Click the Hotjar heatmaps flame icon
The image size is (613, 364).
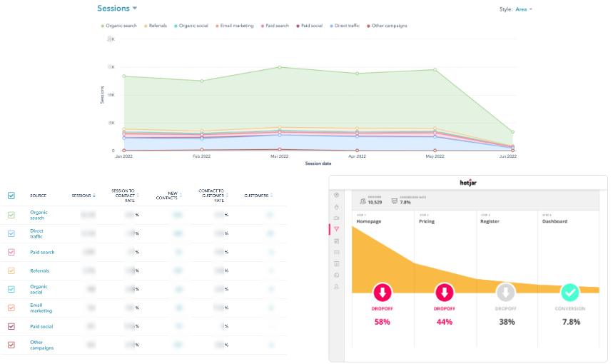pos(337,206)
